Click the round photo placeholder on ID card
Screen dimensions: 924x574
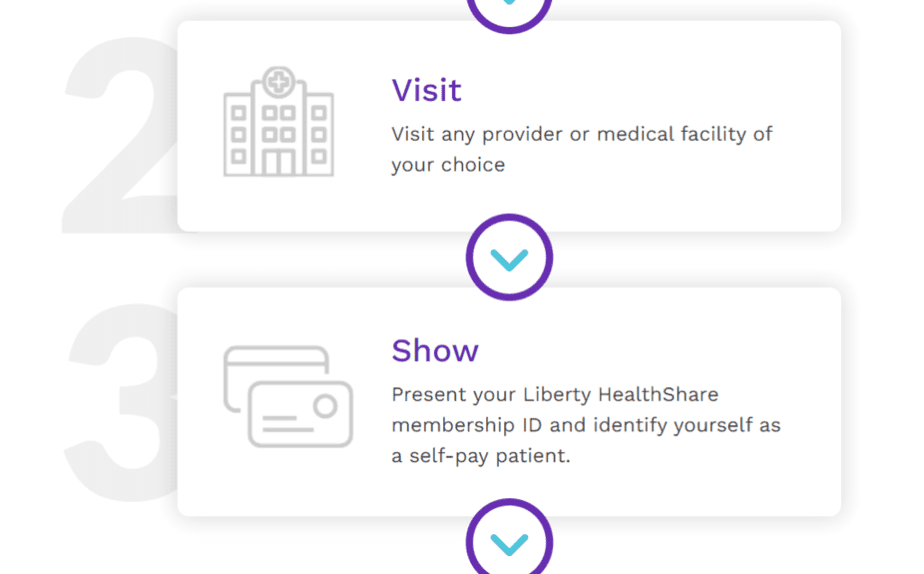pyautogui.click(x=325, y=406)
